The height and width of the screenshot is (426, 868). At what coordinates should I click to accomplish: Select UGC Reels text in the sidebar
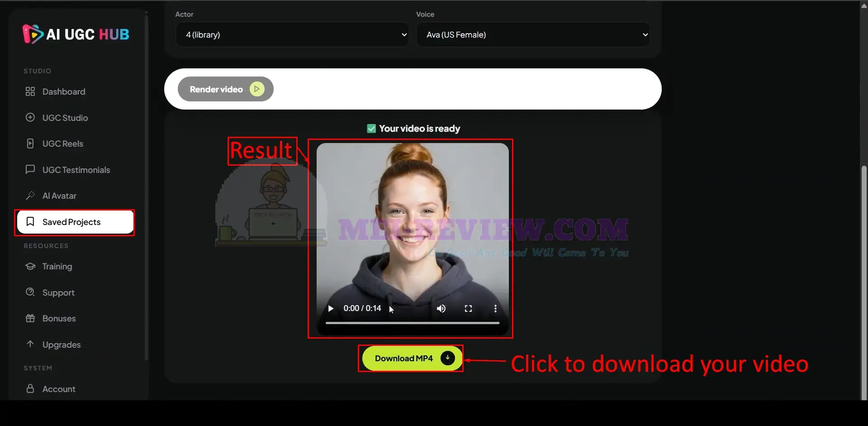tap(63, 144)
